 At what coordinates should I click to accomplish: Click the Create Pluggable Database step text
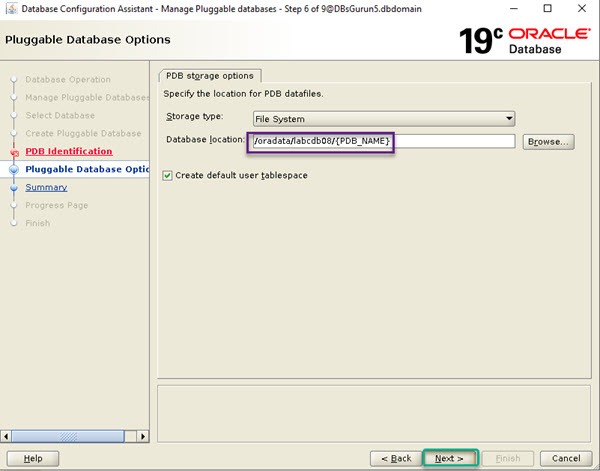(83, 134)
